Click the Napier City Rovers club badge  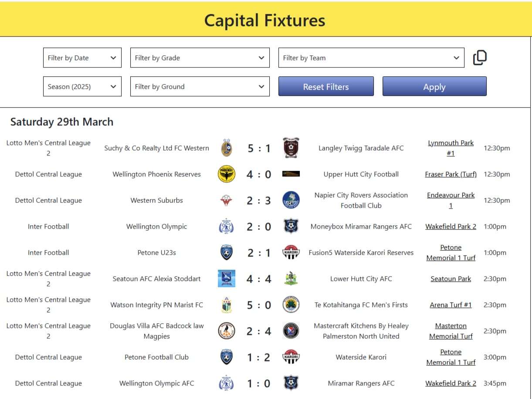[291, 200]
